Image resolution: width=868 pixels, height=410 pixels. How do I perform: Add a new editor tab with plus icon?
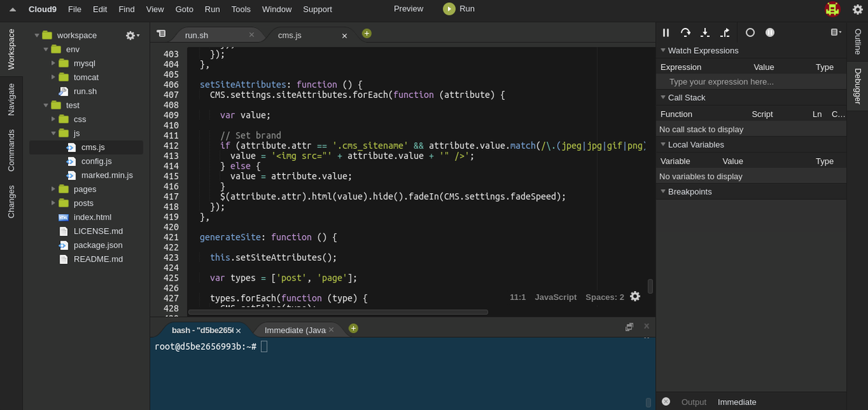[x=367, y=34]
